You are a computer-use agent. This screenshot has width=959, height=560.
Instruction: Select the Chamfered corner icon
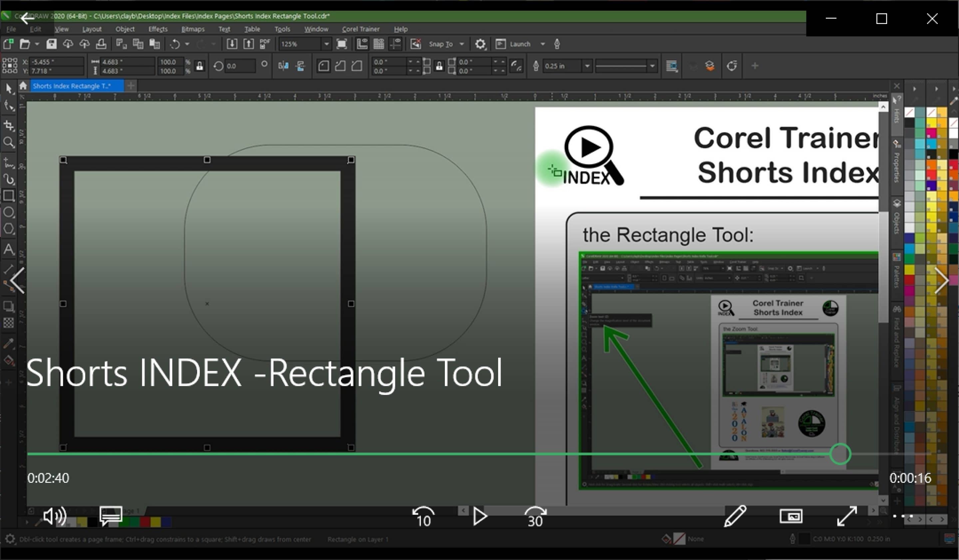[x=357, y=66]
